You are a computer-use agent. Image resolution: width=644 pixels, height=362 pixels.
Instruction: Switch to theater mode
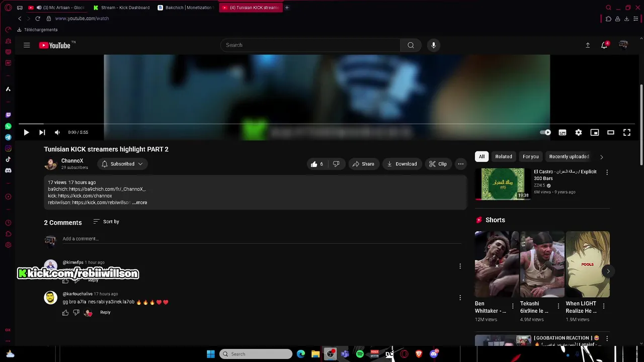(611, 132)
